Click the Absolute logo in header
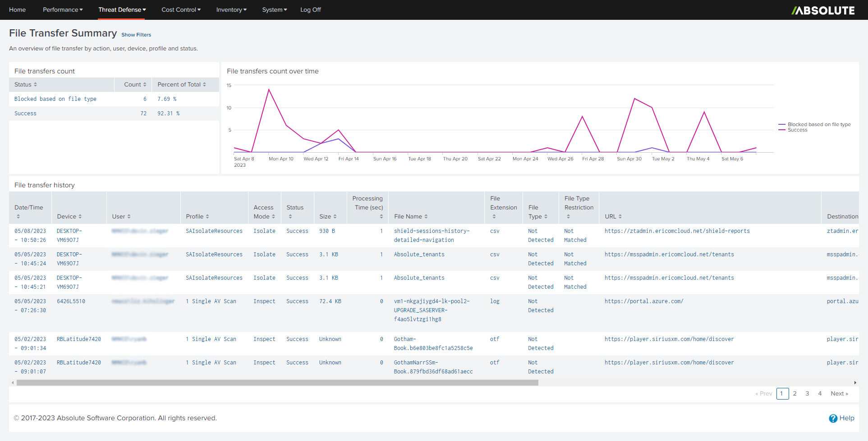Viewport: 868px width, 441px height. click(x=823, y=10)
